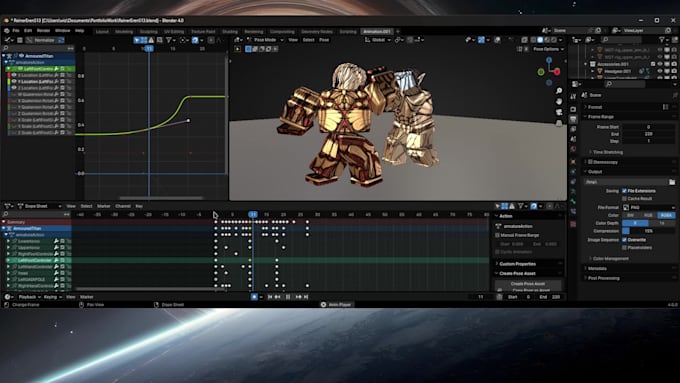680x383 pixels.
Task: Toggle viewport overlays icon
Action: pos(497,40)
